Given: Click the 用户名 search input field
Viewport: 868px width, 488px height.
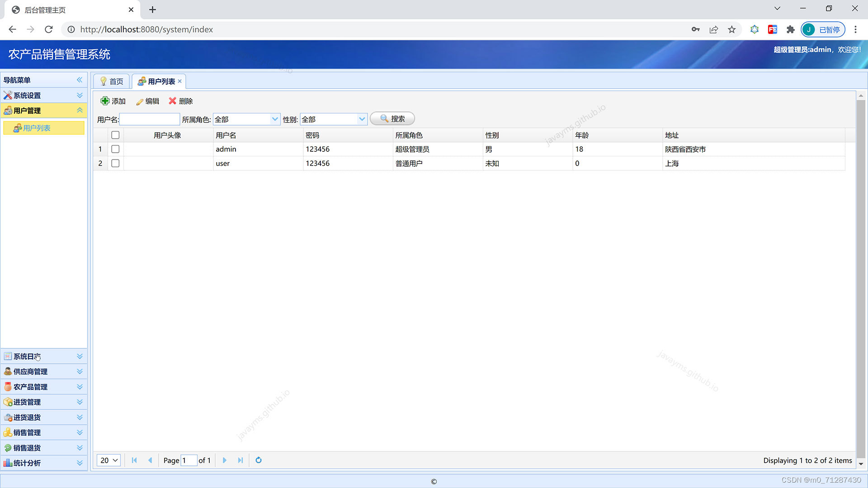Looking at the screenshot, I should point(149,119).
